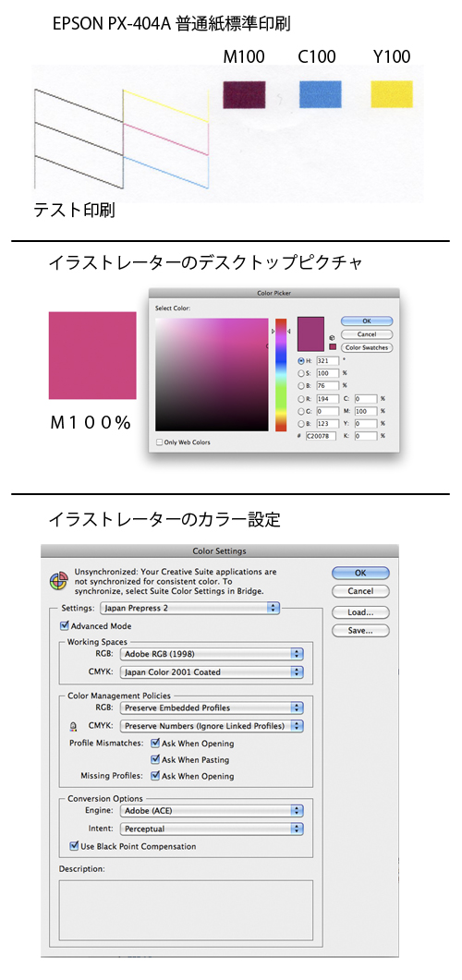Toggle the Only Web Colors checkbox
Viewport: 462px width, 980px height.
(x=160, y=442)
